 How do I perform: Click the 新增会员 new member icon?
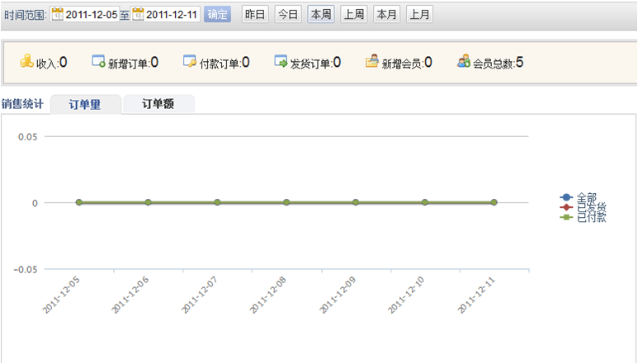click(372, 62)
